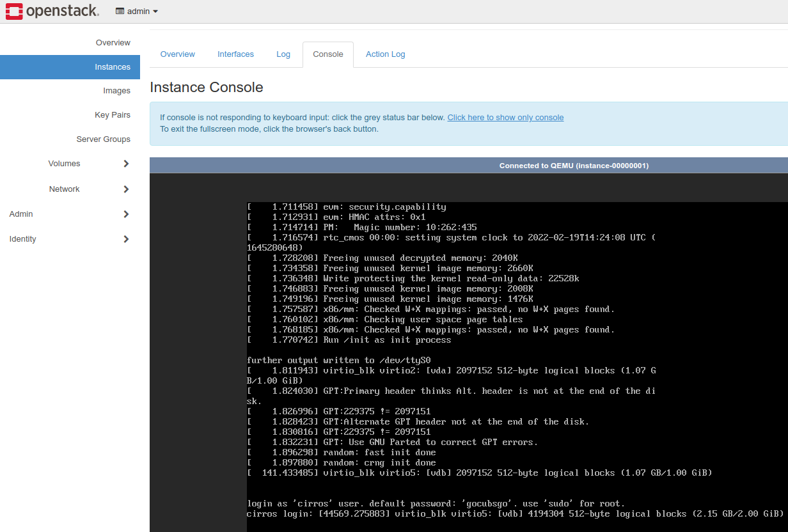Click the 'PM: Magic number: 10:262:435' line
This screenshot has height=532, width=788.
(362, 228)
